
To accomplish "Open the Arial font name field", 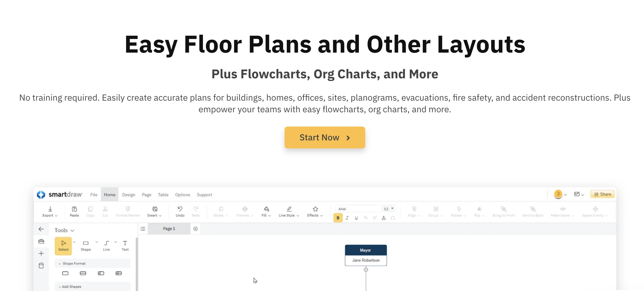I will coord(358,209).
